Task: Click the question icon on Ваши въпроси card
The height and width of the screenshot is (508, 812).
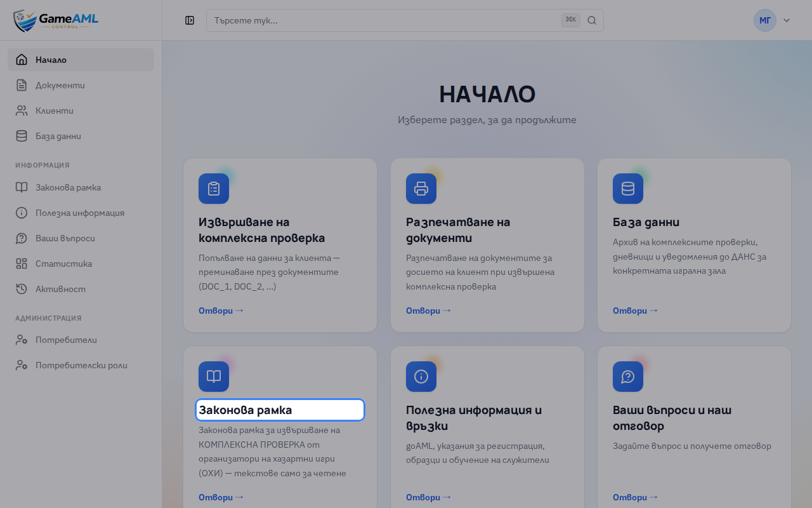Action: pyautogui.click(x=628, y=377)
